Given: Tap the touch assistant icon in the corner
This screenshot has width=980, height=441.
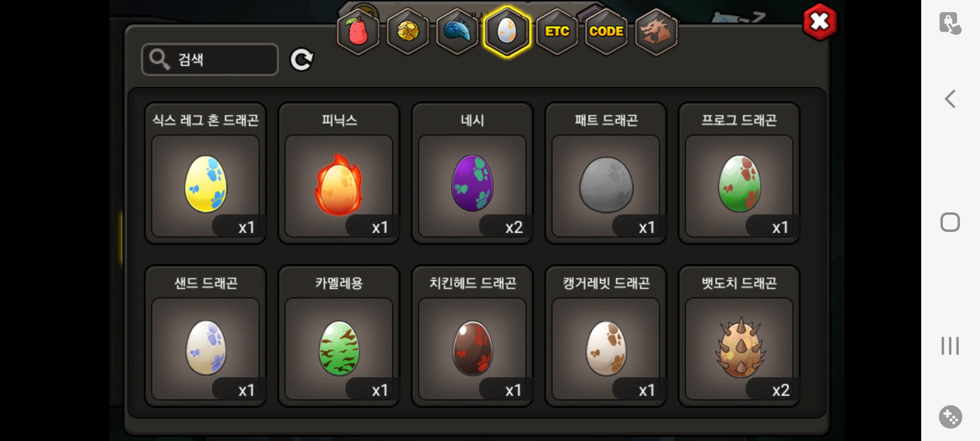Looking at the screenshot, I should point(950,23).
